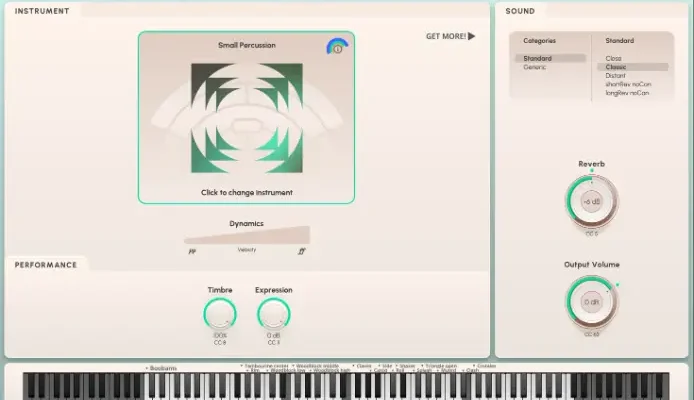Click the info icon on Small Percussion
694x400 pixels.
click(x=337, y=47)
